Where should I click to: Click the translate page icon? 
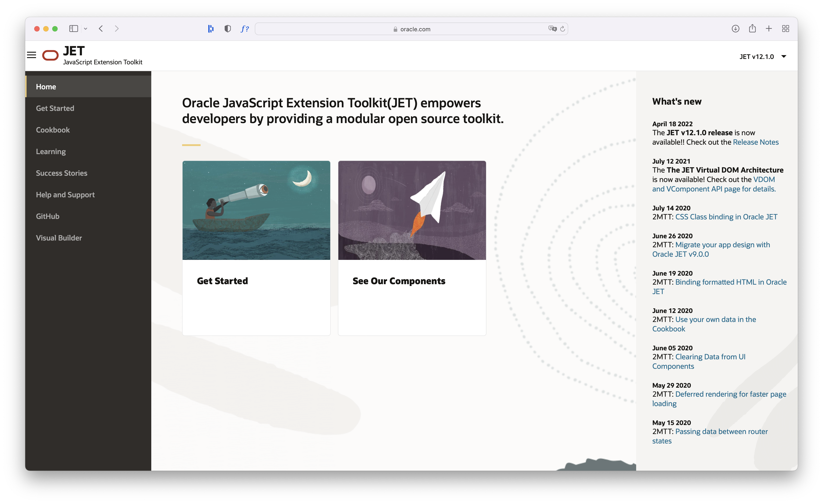click(552, 29)
